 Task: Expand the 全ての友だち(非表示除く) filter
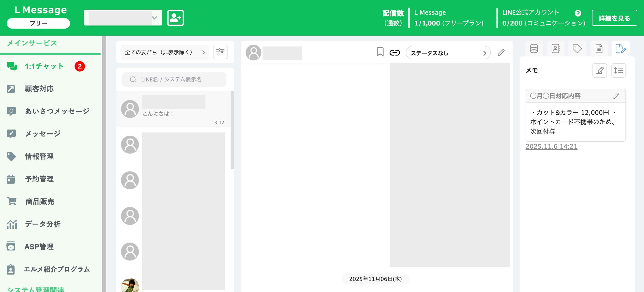tap(165, 52)
